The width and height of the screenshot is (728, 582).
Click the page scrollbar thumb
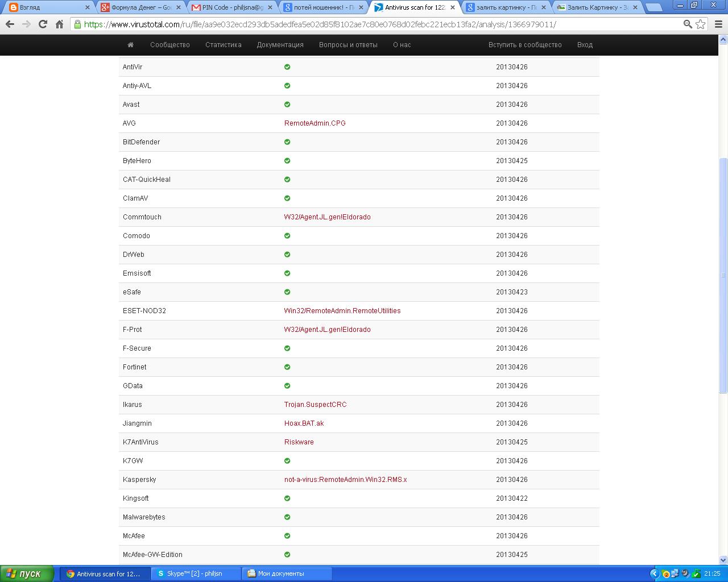[723, 275]
